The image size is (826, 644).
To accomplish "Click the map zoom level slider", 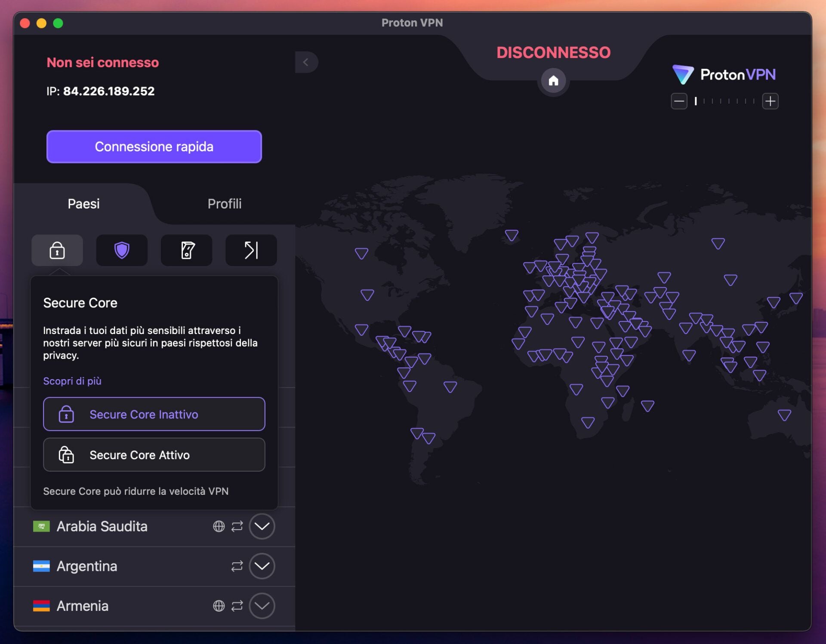I will coord(724,101).
